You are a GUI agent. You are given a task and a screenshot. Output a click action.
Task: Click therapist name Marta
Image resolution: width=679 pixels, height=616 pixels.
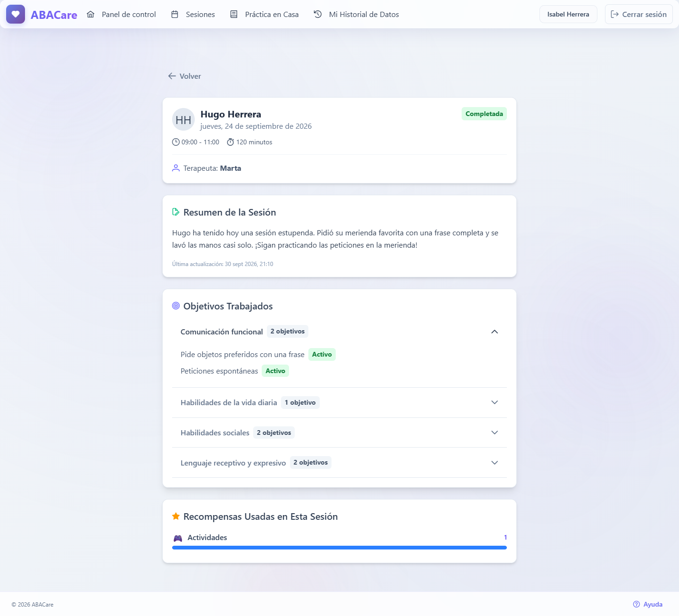click(x=231, y=168)
